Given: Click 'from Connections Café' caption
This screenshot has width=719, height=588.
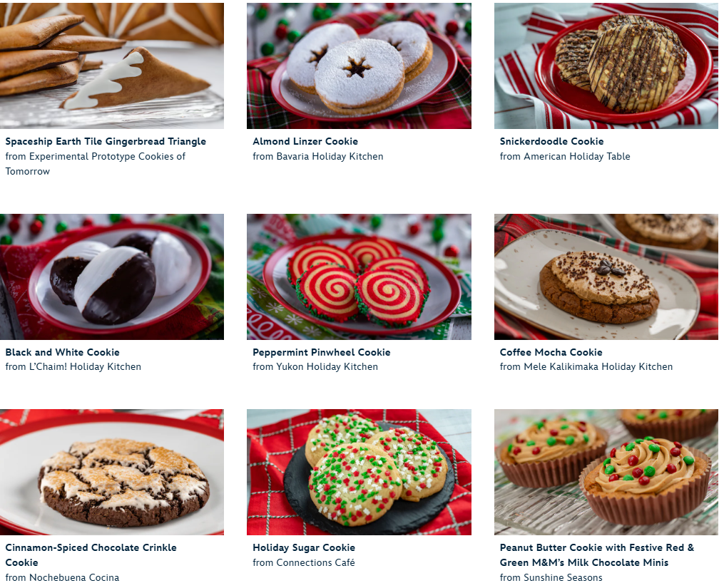Looking at the screenshot, I should tap(304, 562).
